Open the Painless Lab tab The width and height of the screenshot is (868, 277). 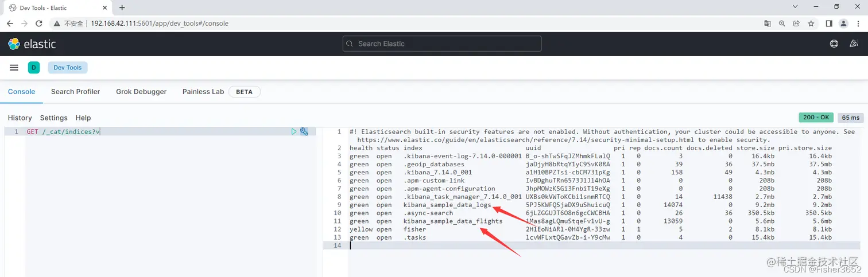coord(203,92)
